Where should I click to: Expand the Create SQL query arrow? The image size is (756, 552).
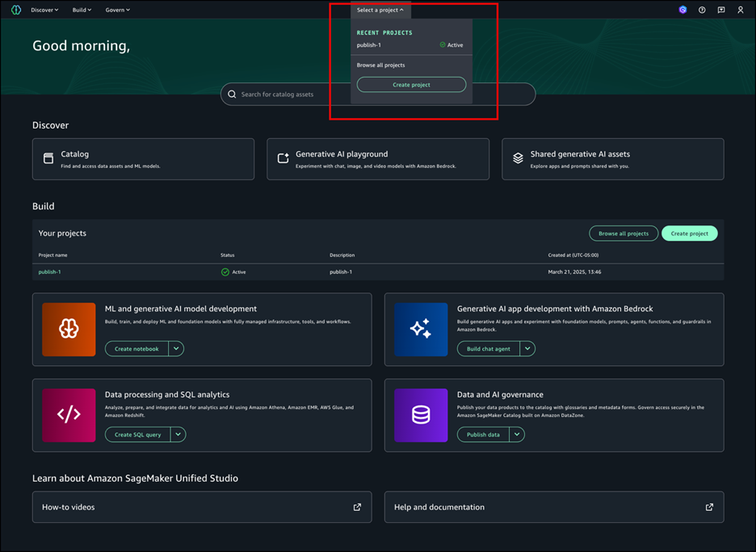tap(178, 434)
